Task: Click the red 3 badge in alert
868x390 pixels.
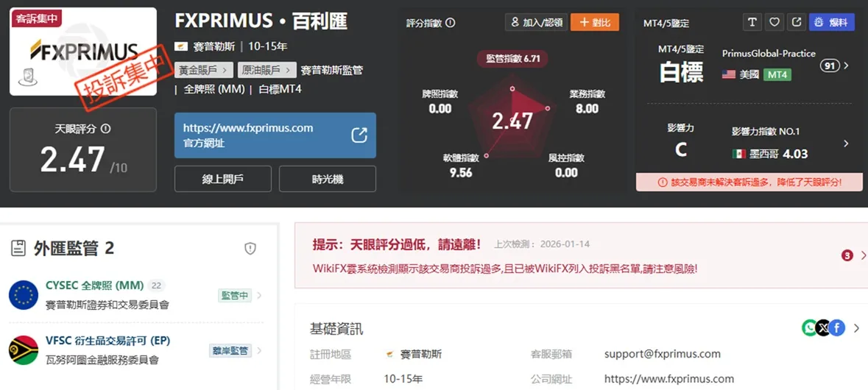Action: click(x=847, y=255)
